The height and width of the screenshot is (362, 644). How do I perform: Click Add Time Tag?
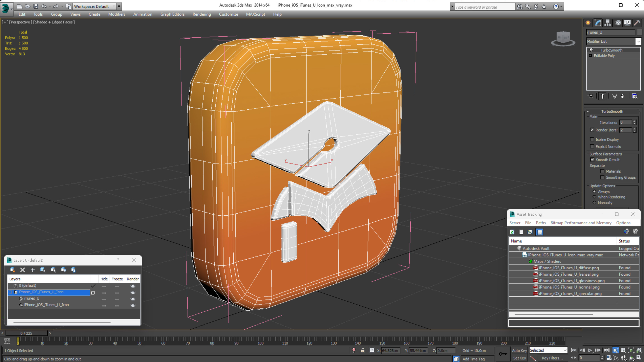click(474, 359)
